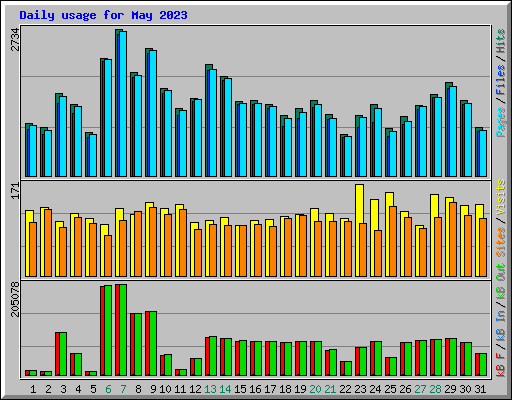Viewport: 512px width, 400px height.
Task: Click day label 24 on the x-axis
Action: [375, 389]
